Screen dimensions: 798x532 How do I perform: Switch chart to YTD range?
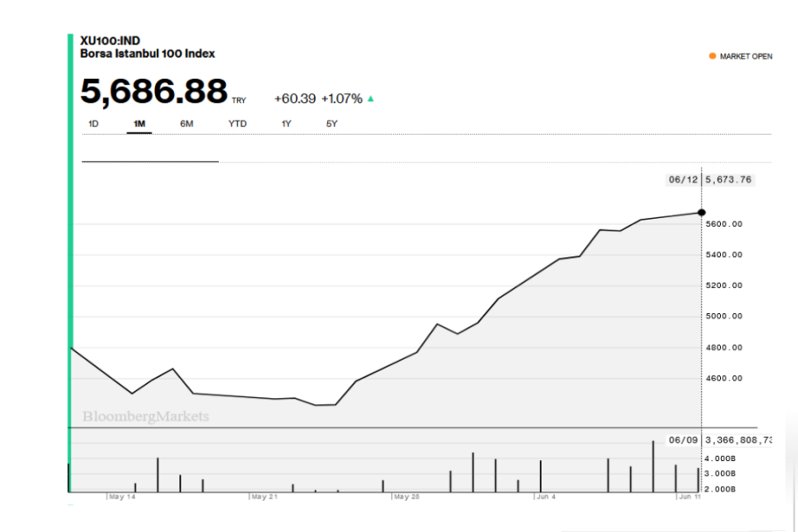(238, 124)
